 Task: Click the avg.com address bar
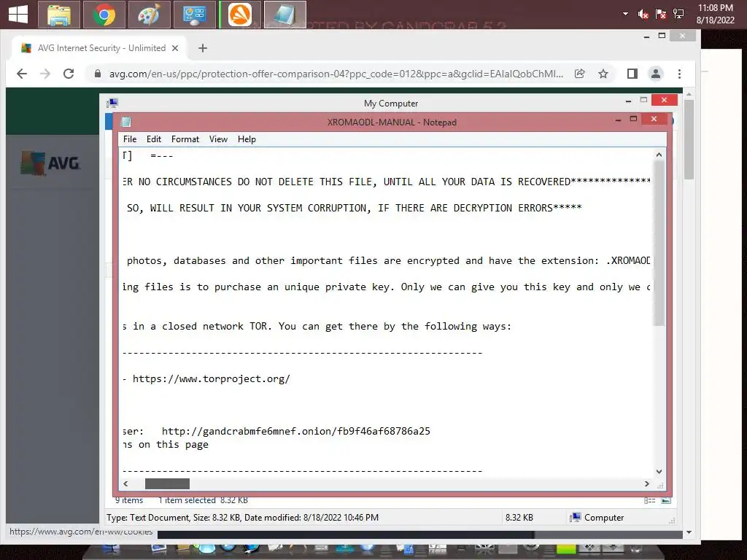click(x=336, y=74)
